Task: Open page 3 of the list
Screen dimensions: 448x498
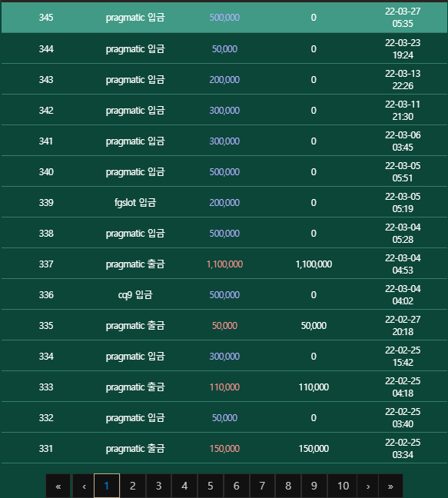Action: click(x=159, y=486)
